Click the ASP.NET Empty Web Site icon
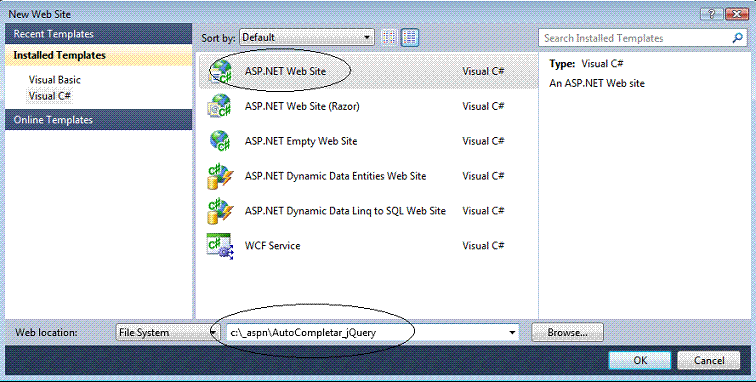756x382 pixels. pos(220,141)
